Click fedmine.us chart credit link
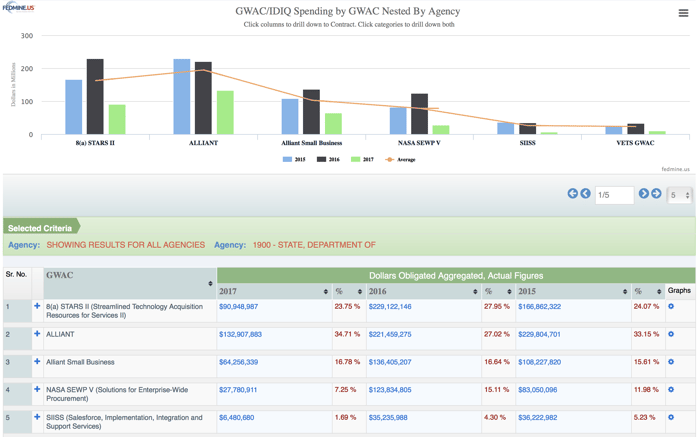Viewport: 698px width, 437px height. (x=675, y=169)
